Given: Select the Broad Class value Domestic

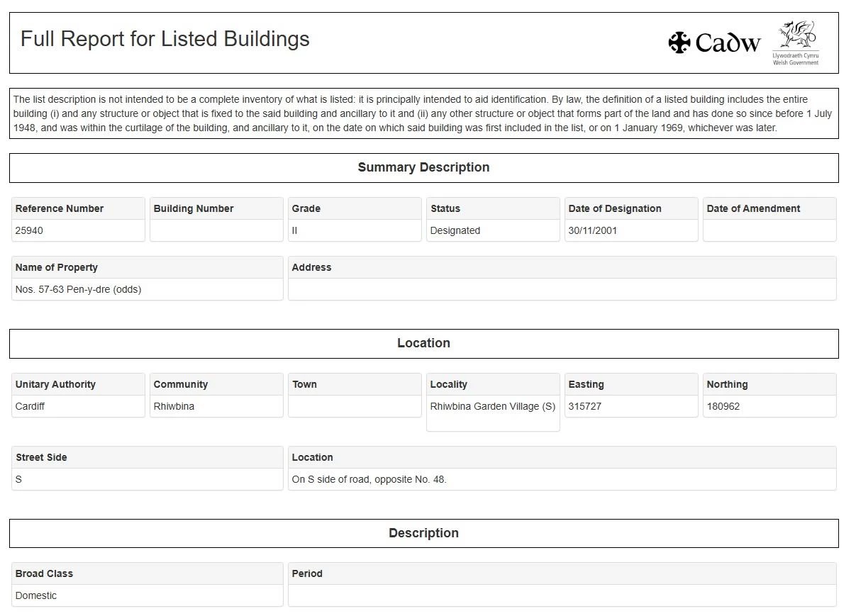Looking at the screenshot, I should 36,595.
